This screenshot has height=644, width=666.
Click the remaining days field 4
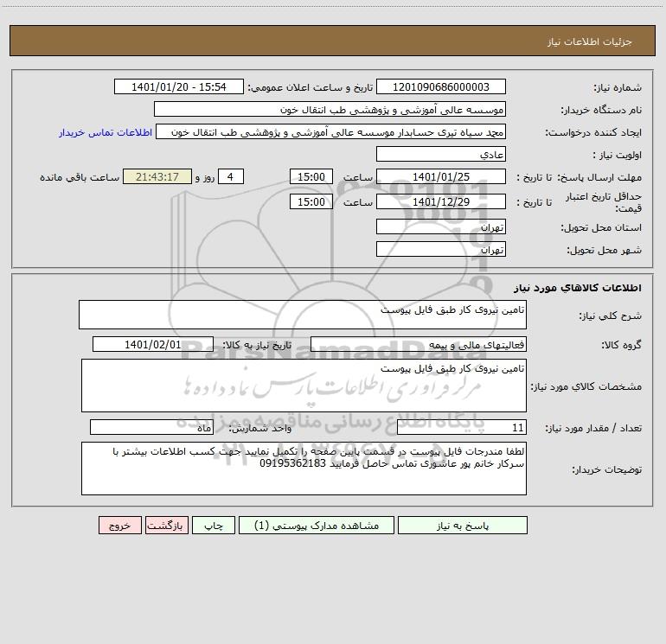[231, 176]
